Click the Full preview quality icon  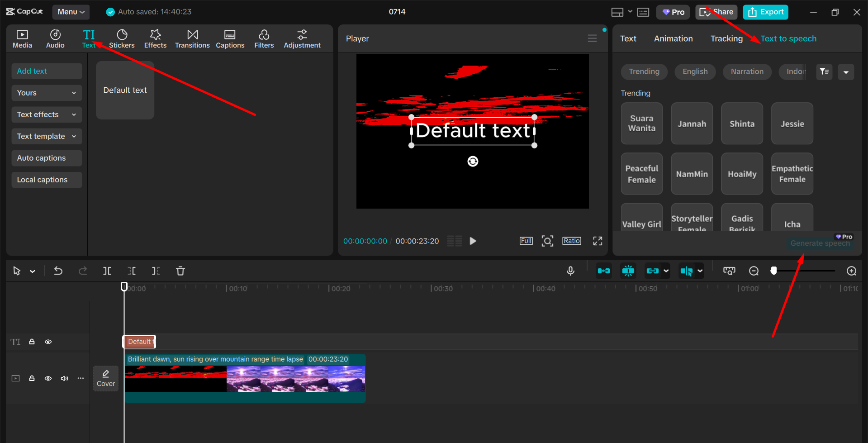[526, 241]
